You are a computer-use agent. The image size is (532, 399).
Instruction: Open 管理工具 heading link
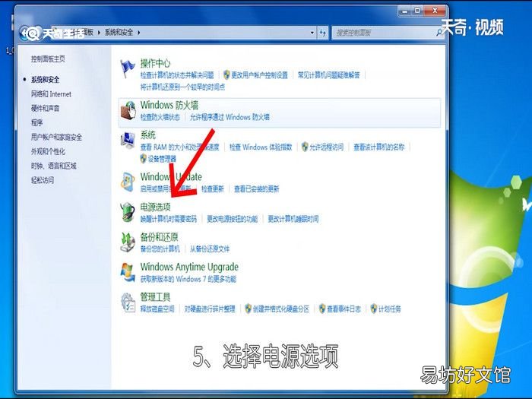tap(155, 297)
